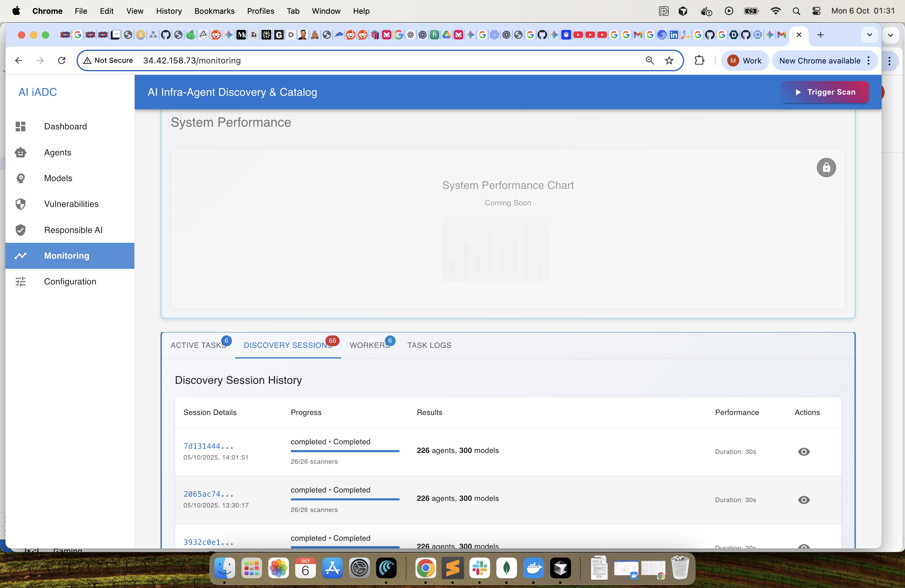Switch to the Active Tasks tab

(198, 345)
